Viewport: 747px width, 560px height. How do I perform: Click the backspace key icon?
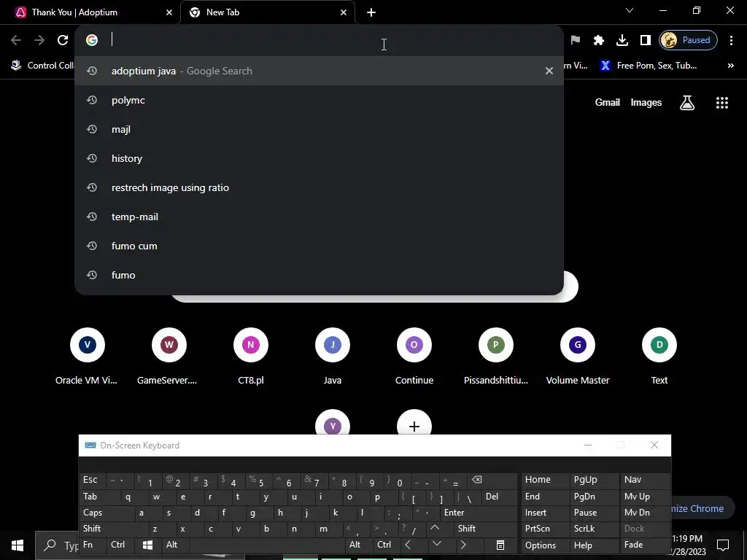pos(492,480)
